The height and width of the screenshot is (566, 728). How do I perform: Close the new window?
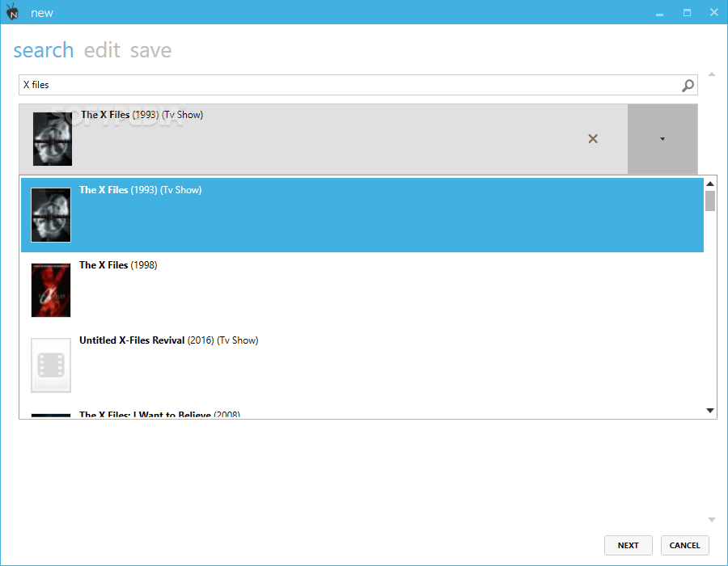point(714,12)
